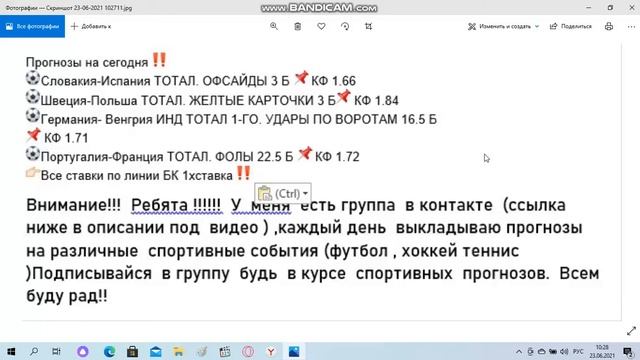Print the image via printer icon
640x360 pixels.
click(609, 26)
